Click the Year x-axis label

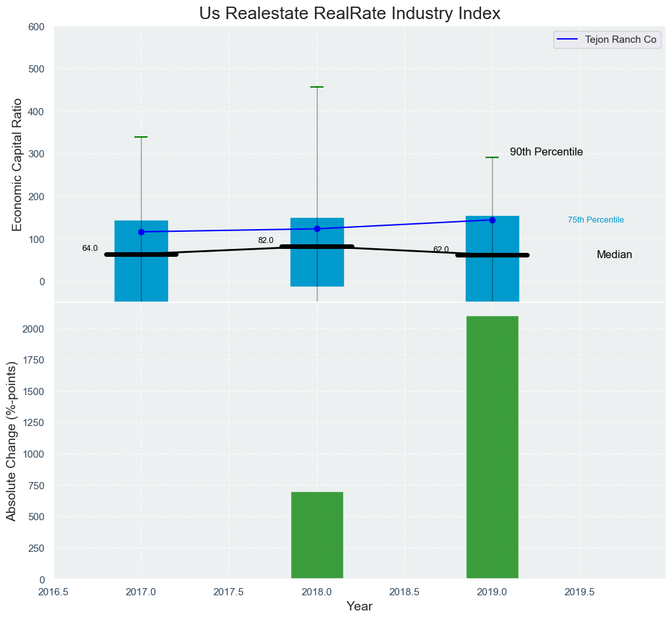click(x=359, y=606)
